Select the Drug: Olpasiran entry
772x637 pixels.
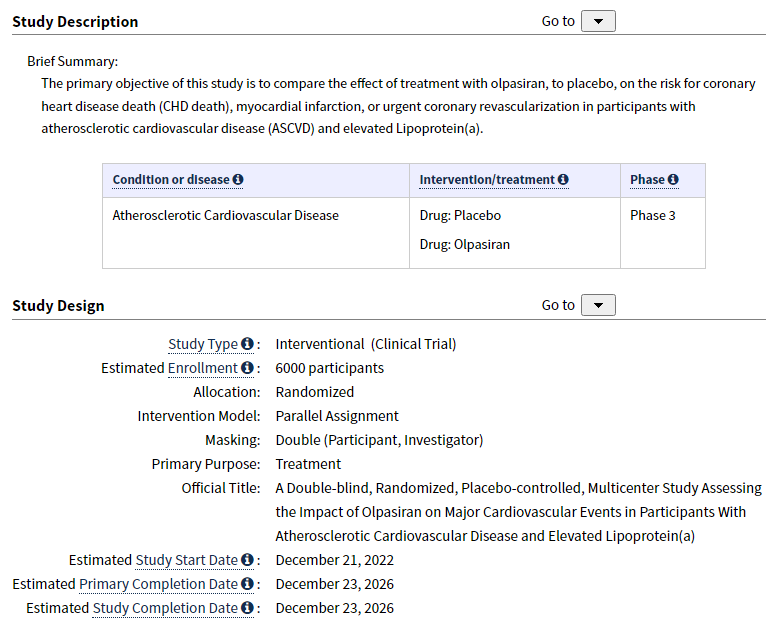tap(465, 245)
